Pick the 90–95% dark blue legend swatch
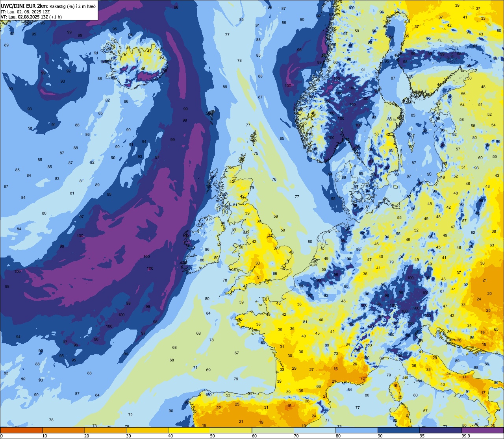The image size is (504, 439). pos(398,430)
